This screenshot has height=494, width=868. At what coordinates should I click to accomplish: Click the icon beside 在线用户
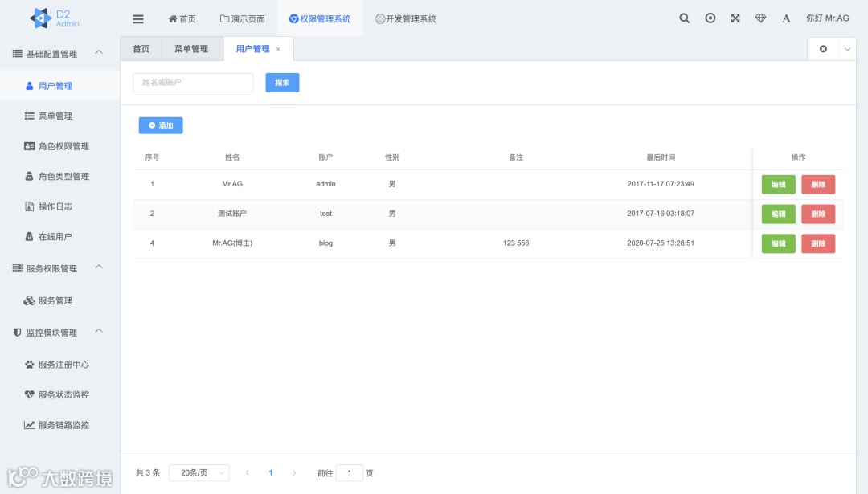click(30, 236)
